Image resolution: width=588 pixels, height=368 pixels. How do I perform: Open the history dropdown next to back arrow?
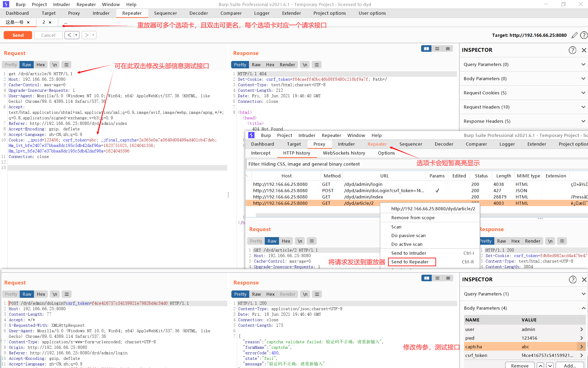pos(76,35)
